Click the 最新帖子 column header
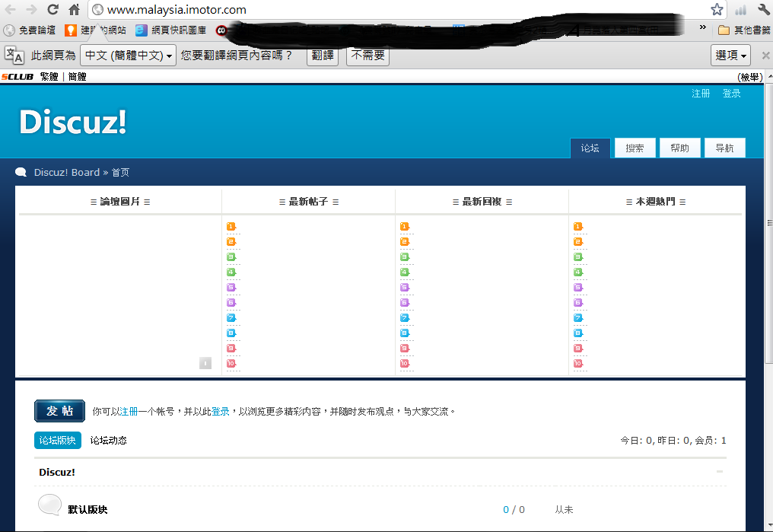 309,201
